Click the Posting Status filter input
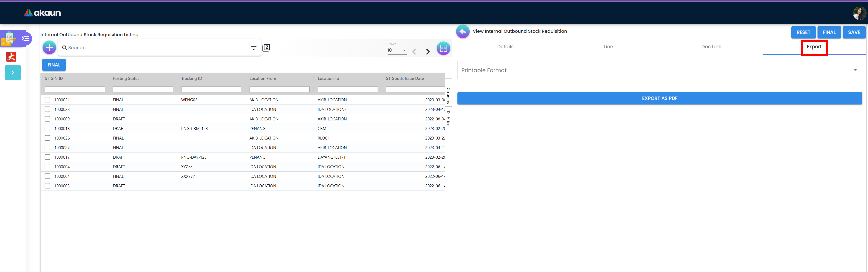 pyautogui.click(x=143, y=89)
